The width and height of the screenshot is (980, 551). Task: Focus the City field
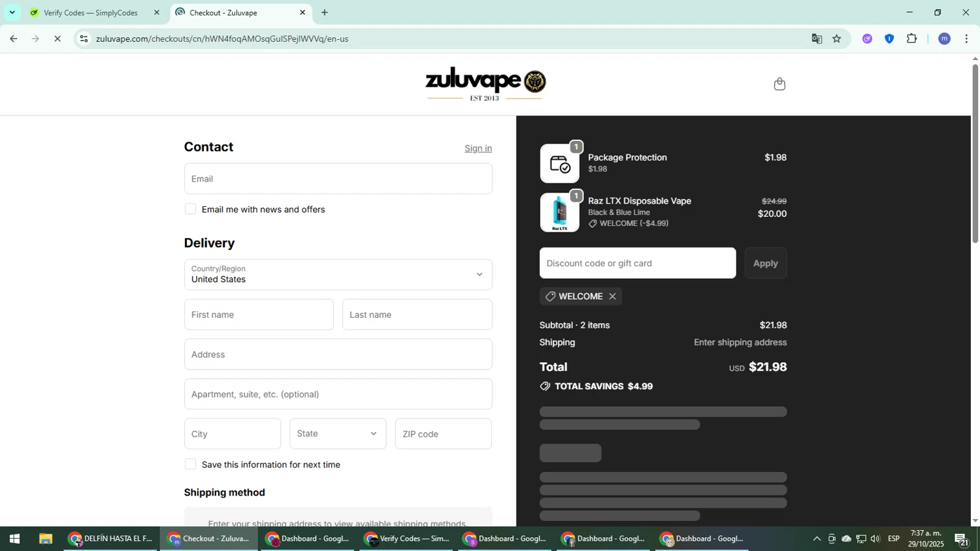point(233,433)
